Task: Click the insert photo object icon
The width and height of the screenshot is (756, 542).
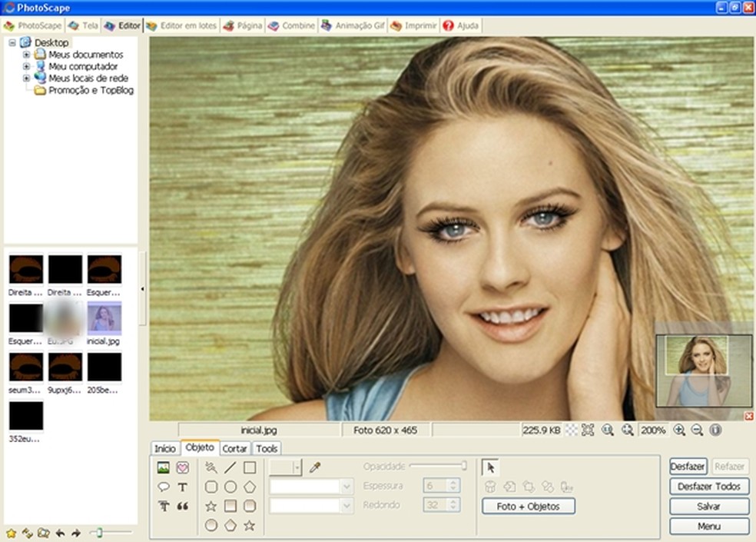Action: (163, 467)
